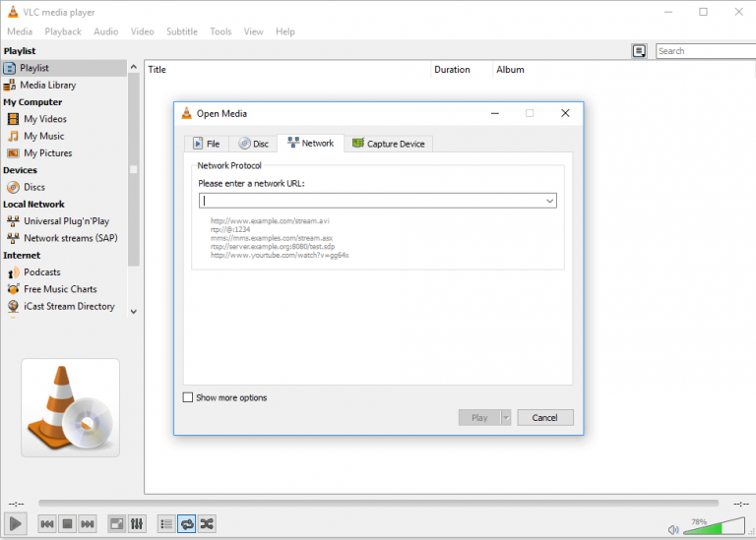
Task: Open the Tools menu
Action: 220,31
